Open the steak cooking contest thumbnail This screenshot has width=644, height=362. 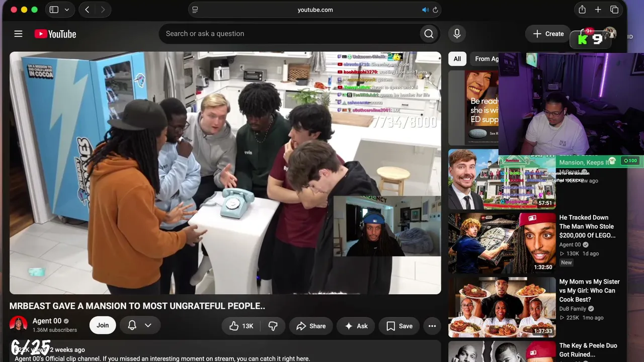point(502,307)
